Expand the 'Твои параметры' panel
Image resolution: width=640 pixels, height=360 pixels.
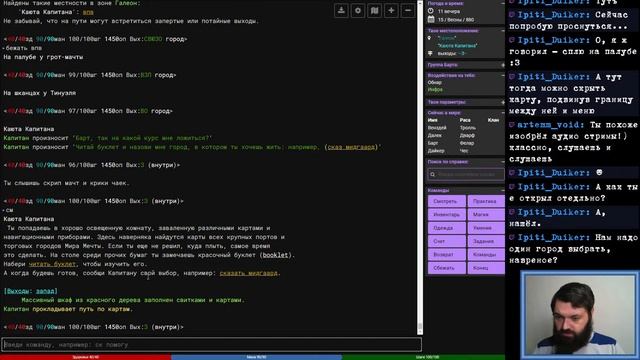pyautogui.click(x=502, y=102)
